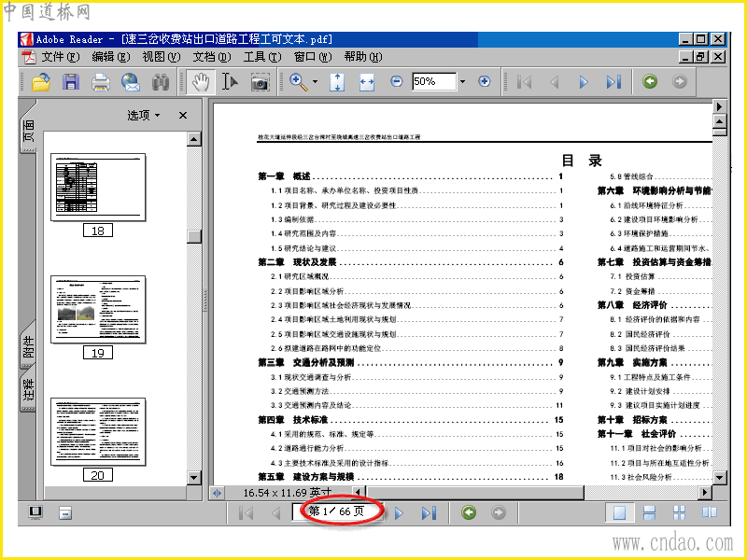Click the thumbnail panel scroll up arrow
Image resolution: width=747 pixels, height=560 pixels.
[194, 139]
